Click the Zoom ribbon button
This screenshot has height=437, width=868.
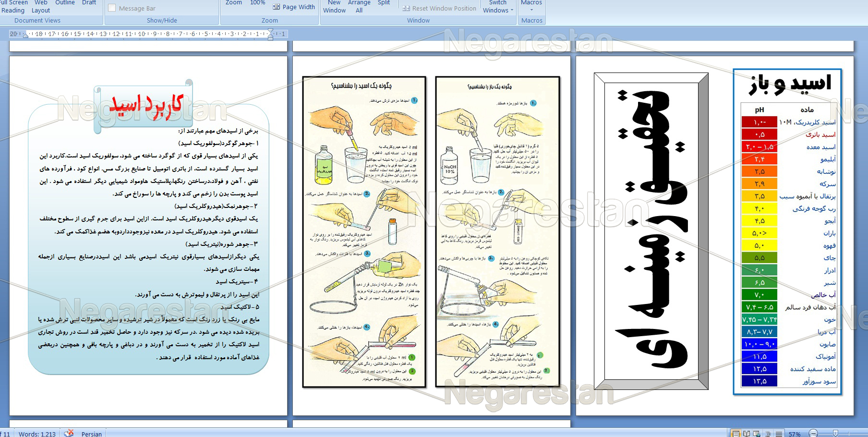234,2
